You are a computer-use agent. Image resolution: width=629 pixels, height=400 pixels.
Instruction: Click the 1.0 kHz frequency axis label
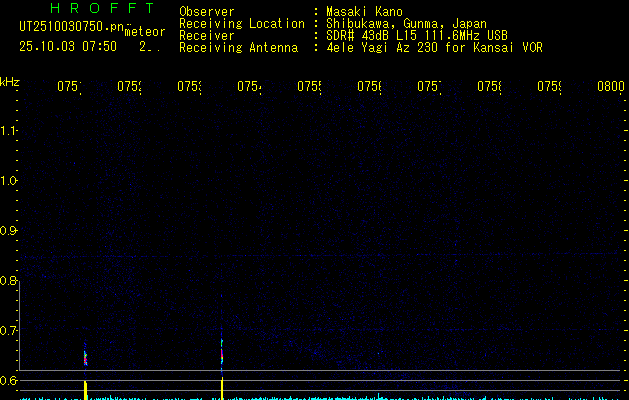click(10, 181)
